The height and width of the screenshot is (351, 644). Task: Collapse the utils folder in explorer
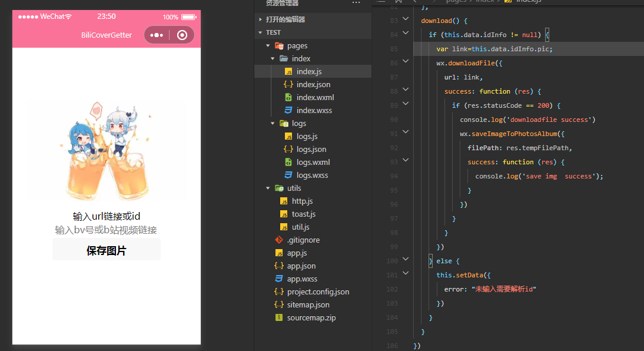tap(268, 188)
